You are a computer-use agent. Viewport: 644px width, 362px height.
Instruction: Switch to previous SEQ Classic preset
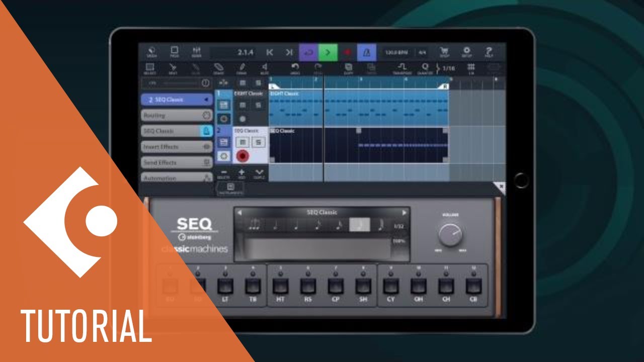pyautogui.click(x=240, y=212)
